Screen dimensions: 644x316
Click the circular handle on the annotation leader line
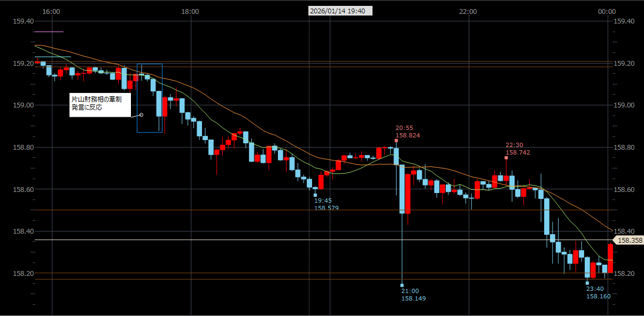pos(142,114)
